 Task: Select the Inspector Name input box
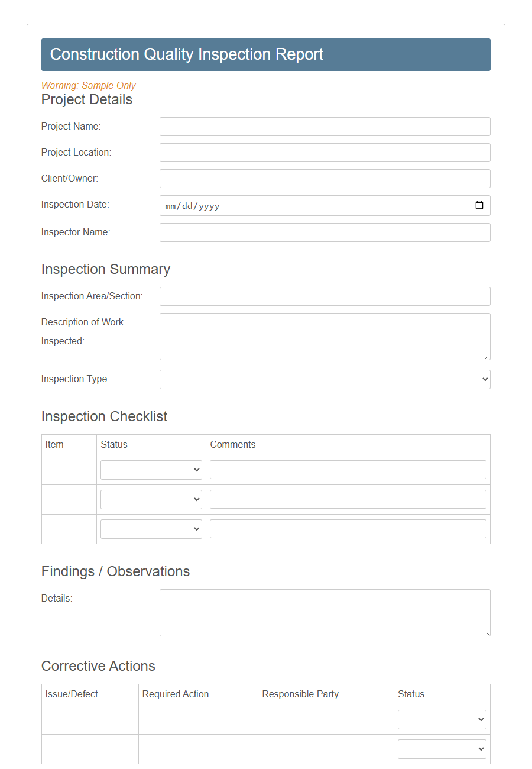click(x=325, y=232)
